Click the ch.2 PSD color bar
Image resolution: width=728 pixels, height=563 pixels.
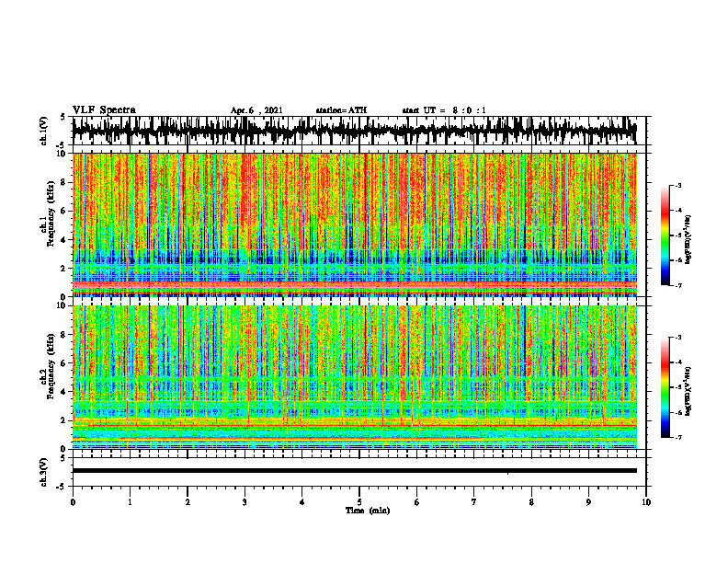[665, 387]
